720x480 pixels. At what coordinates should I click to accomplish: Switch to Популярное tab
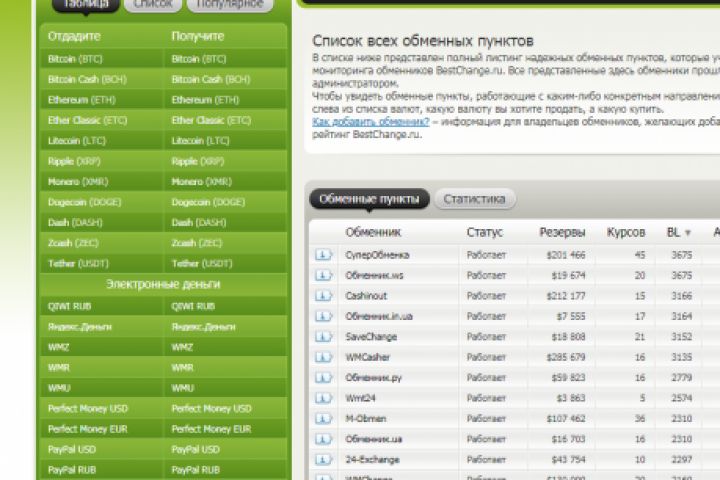[230, 5]
